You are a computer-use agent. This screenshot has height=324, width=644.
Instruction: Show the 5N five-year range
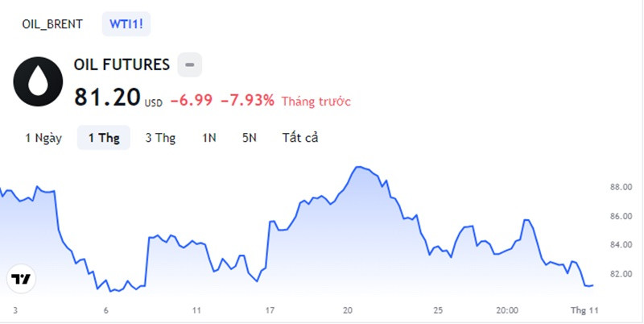pyautogui.click(x=250, y=138)
